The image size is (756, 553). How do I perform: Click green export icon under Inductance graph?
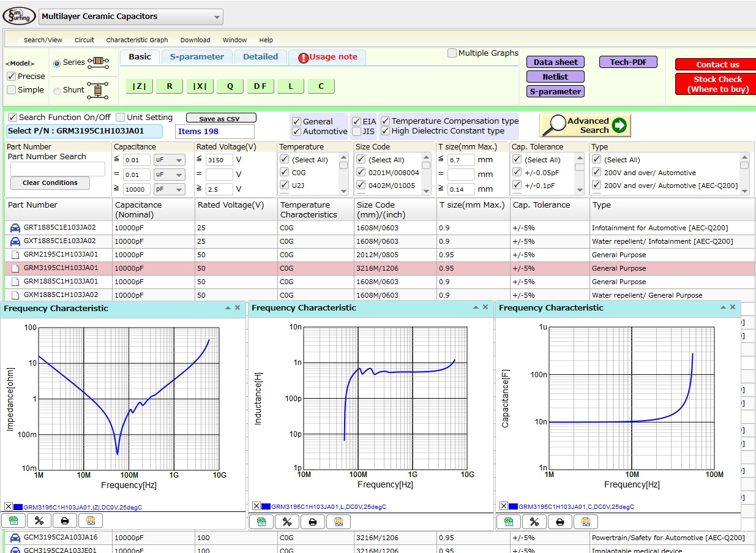[x=261, y=522]
